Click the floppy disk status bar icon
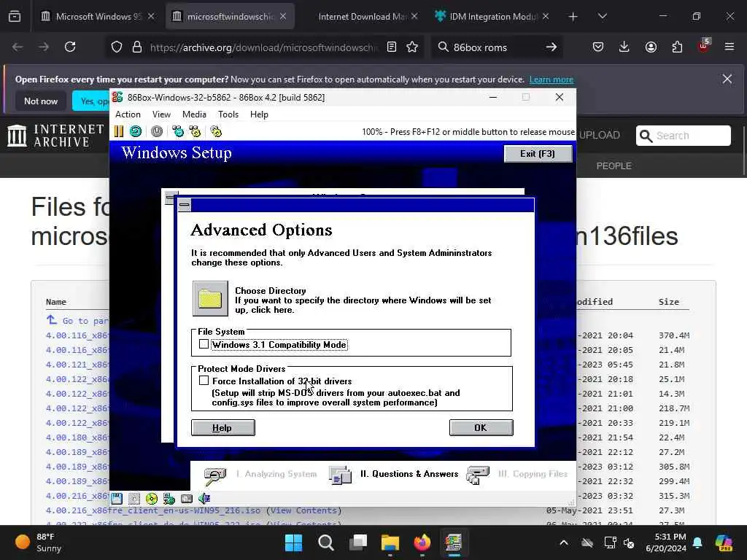 tap(117, 499)
